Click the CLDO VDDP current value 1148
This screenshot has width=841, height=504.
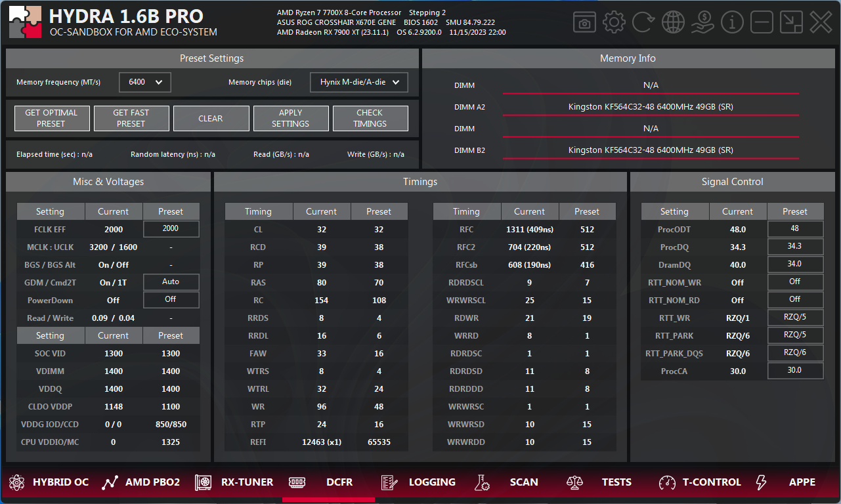click(114, 407)
